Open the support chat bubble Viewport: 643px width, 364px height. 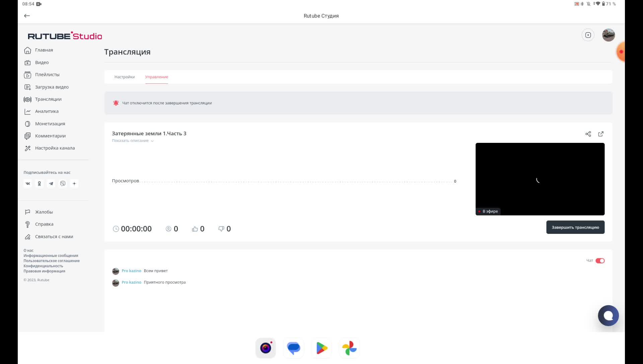(x=608, y=315)
